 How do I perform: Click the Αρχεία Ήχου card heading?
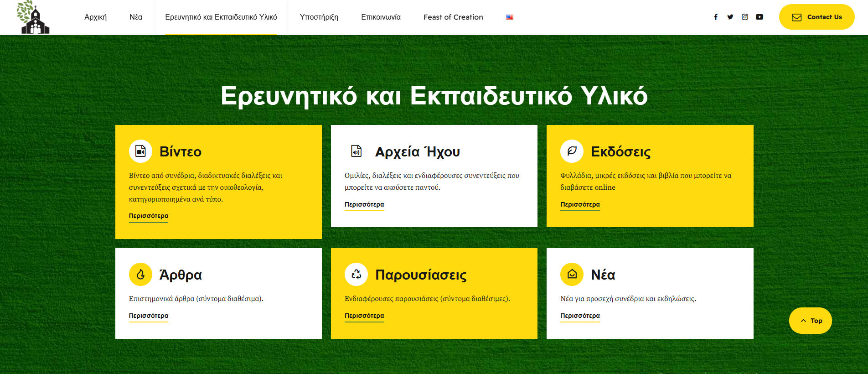[418, 151]
